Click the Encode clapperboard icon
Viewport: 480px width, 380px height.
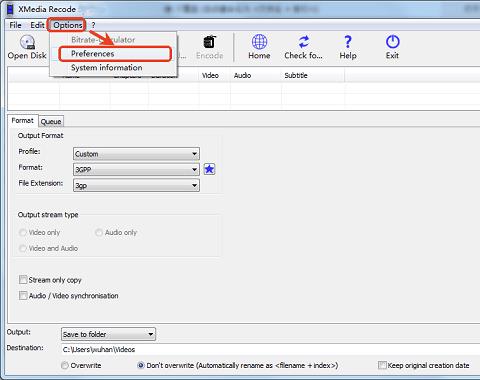pos(210,42)
